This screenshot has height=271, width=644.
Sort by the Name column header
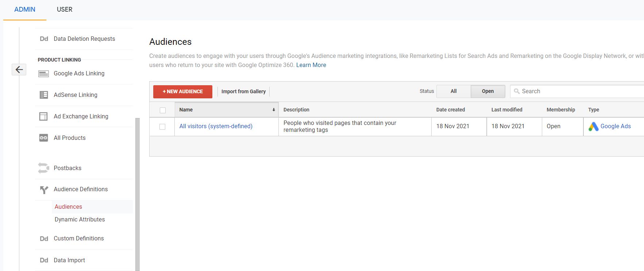tap(226, 110)
